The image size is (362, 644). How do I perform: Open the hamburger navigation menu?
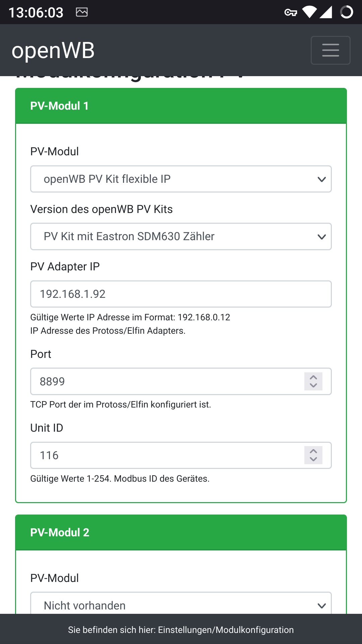(330, 50)
